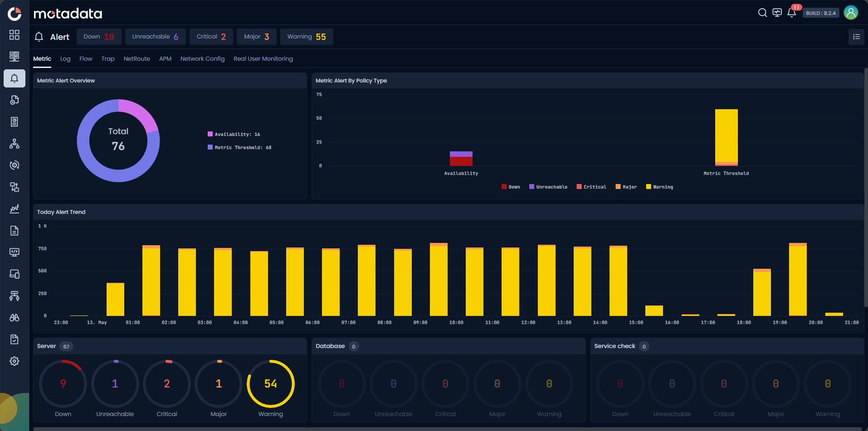Click Server Warning gauge showing 54
The height and width of the screenshot is (431, 868).
[x=271, y=384]
